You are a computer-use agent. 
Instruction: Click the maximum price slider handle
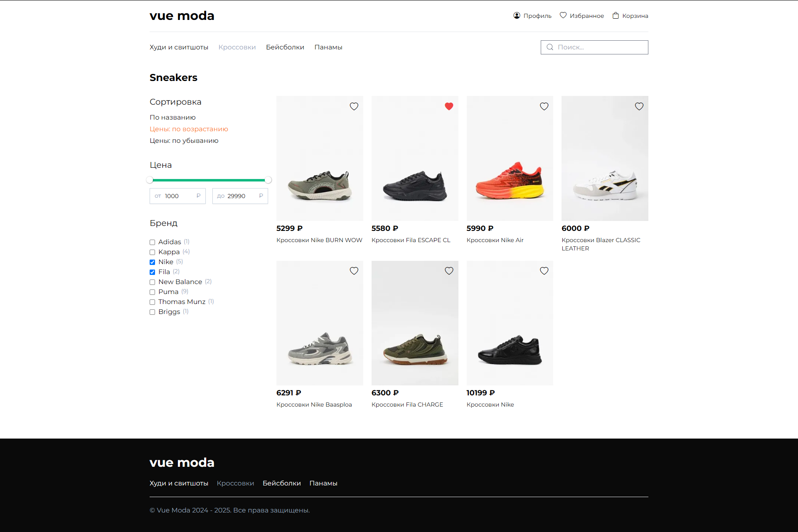[268, 180]
